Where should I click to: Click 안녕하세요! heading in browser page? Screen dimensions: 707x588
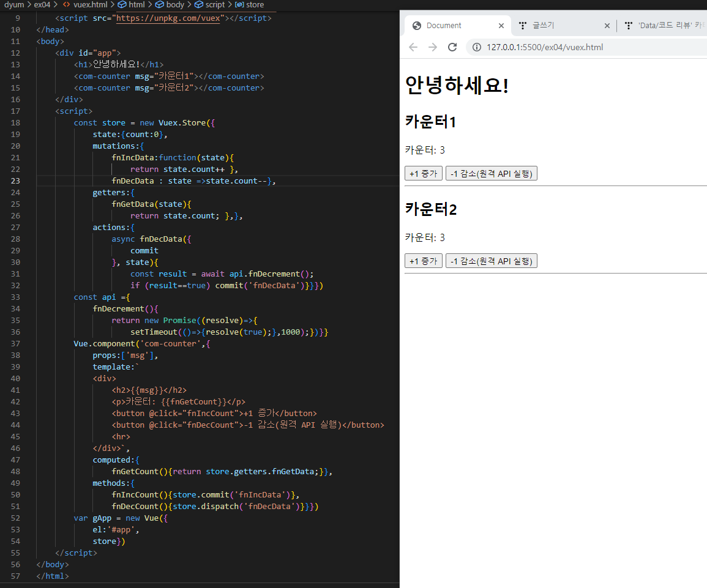point(457,85)
